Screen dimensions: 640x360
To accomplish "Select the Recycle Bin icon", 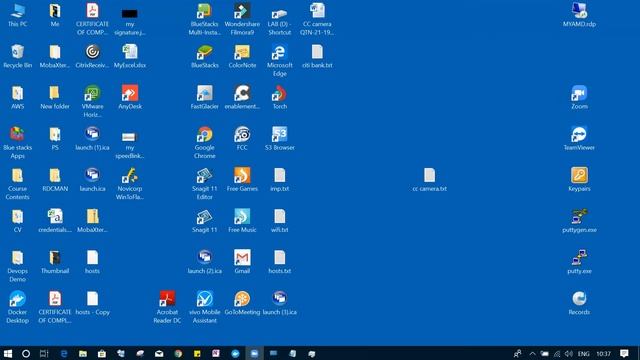I will click(x=18, y=56).
